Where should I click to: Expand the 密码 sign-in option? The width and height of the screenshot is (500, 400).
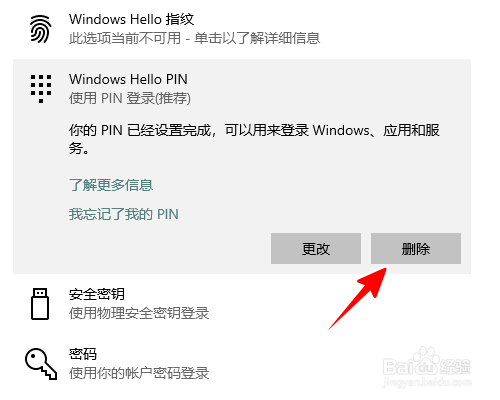tap(242, 364)
